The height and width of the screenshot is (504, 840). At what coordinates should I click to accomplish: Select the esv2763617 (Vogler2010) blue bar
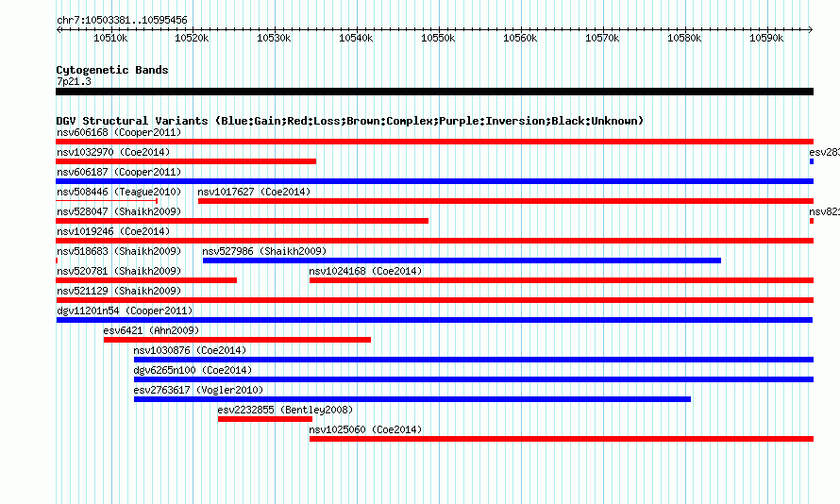tap(412, 399)
